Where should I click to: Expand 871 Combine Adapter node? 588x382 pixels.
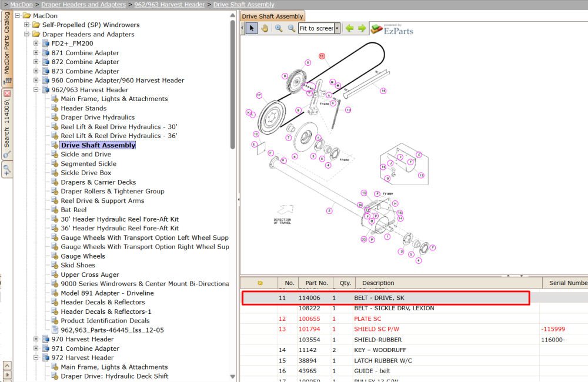tap(36, 52)
